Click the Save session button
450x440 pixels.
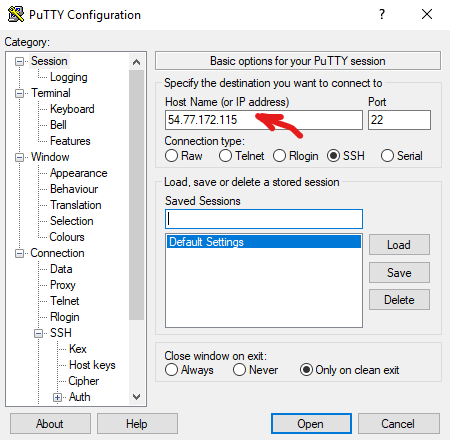tap(399, 273)
